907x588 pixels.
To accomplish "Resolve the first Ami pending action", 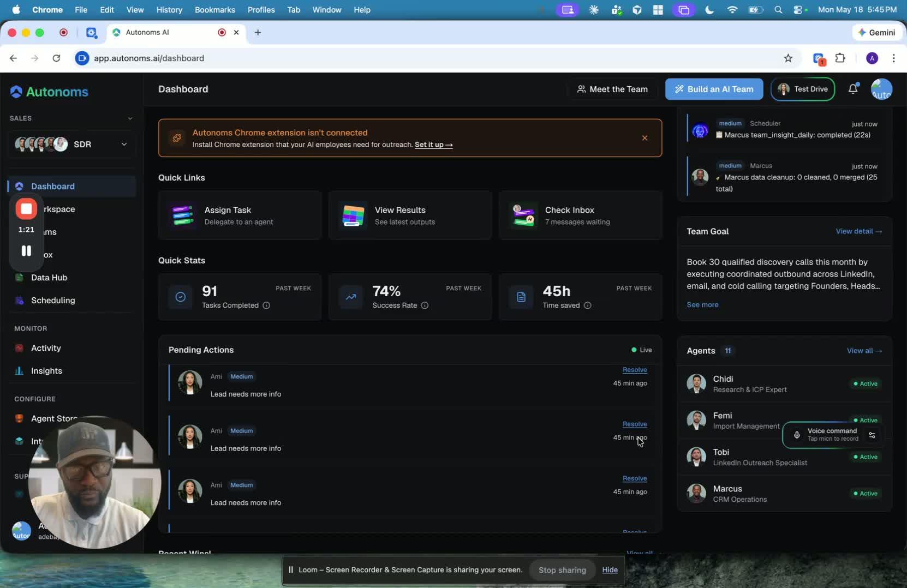I will coord(635,370).
